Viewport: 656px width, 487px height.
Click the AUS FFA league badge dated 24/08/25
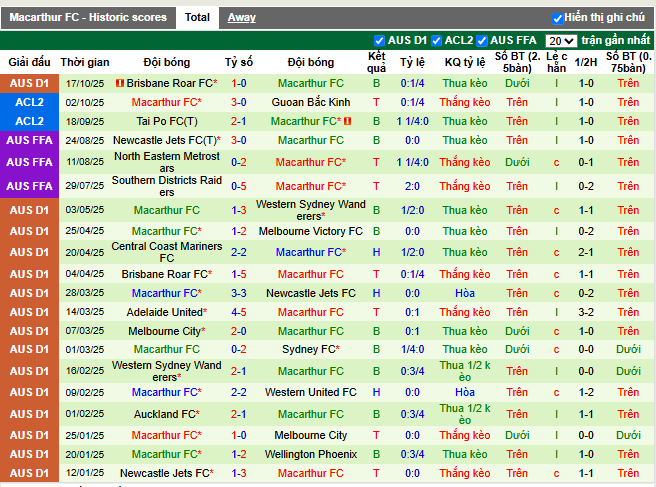(29, 140)
